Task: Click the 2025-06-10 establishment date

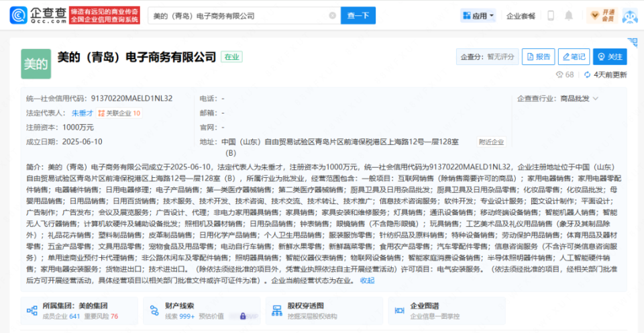Action: click(82, 142)
